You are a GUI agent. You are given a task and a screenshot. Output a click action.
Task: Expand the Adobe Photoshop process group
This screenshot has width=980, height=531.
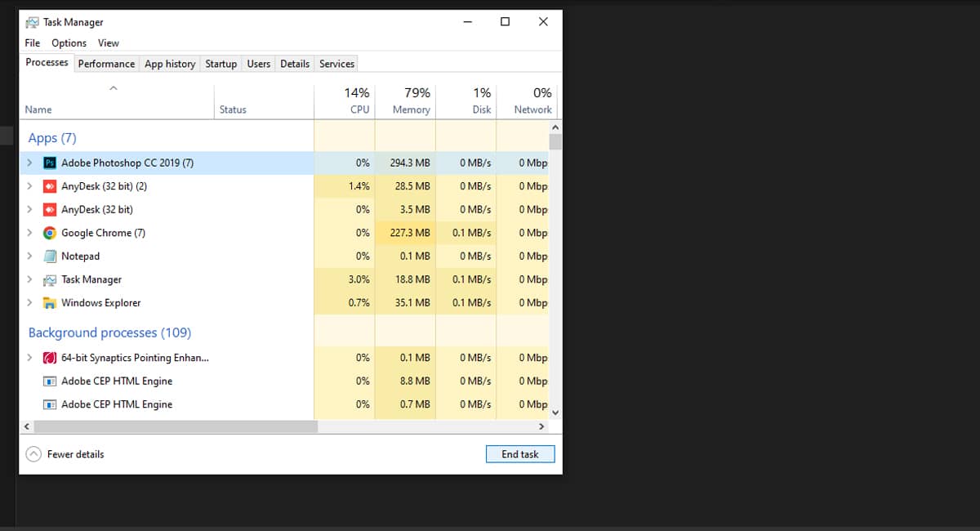(30, 163)
